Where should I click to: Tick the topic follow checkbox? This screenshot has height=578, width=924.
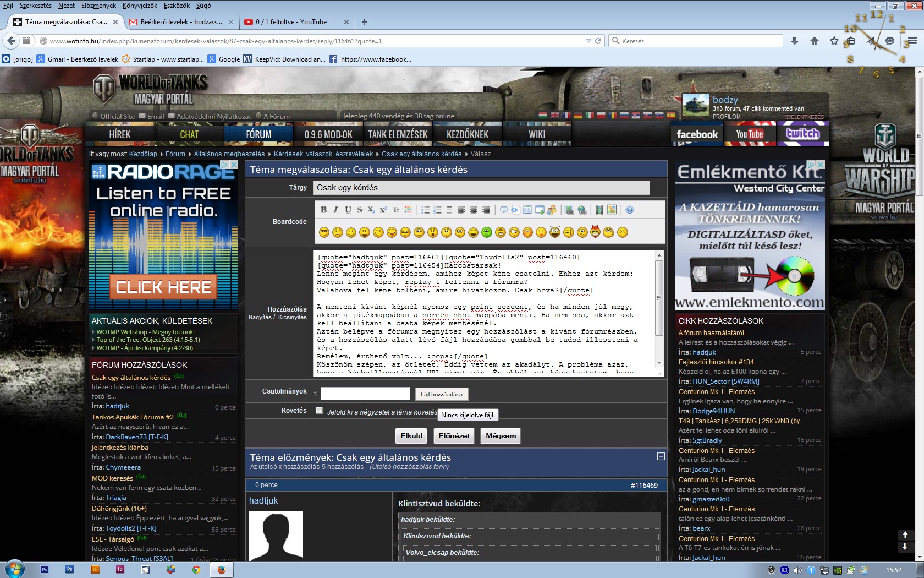click(x=319, y=411)
